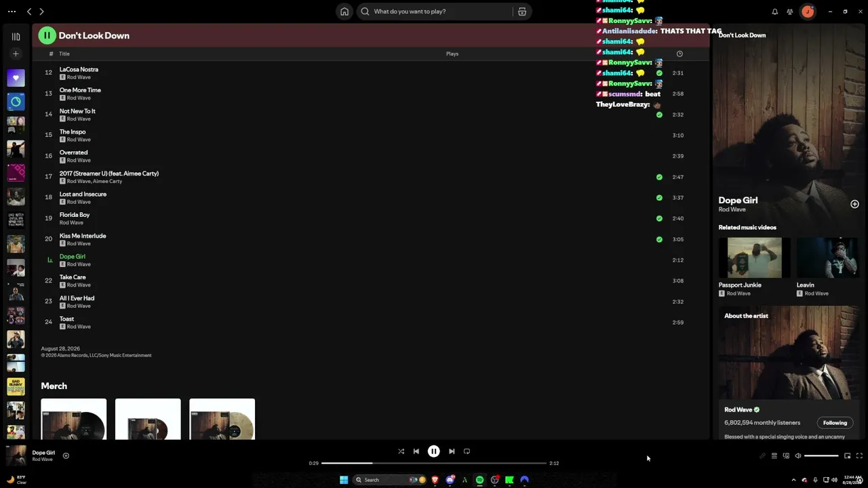Pause playback with the white player bar button
This screenshot has height=488, width=868.
[x=434, y=451]
